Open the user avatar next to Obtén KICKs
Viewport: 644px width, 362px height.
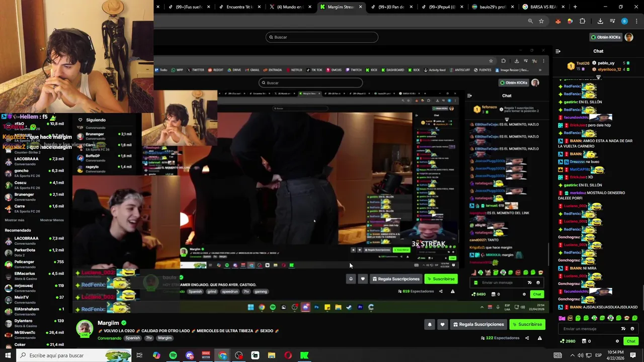point(629,37)
